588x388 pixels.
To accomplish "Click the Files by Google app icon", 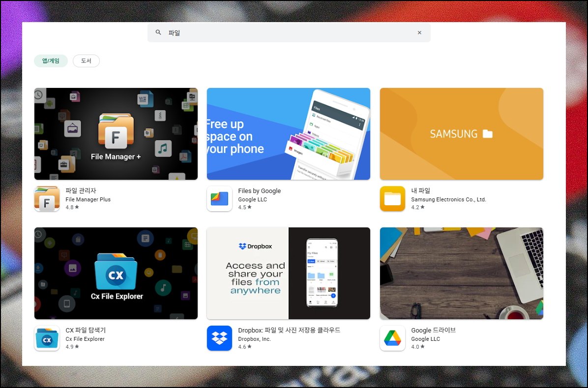I will click(219, 198).
